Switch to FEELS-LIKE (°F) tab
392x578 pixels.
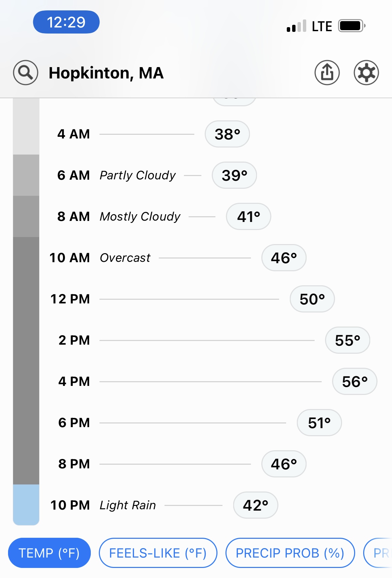(158, 553)
